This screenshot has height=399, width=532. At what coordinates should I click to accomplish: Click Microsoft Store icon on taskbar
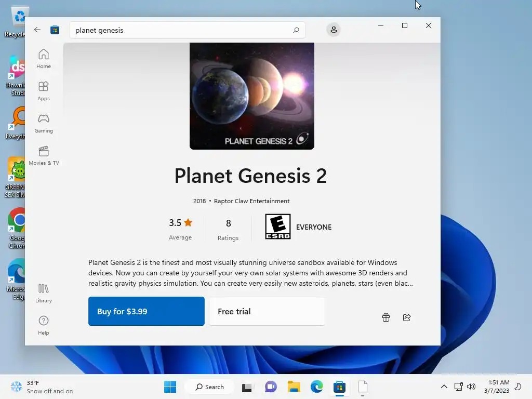pos(339,387)
